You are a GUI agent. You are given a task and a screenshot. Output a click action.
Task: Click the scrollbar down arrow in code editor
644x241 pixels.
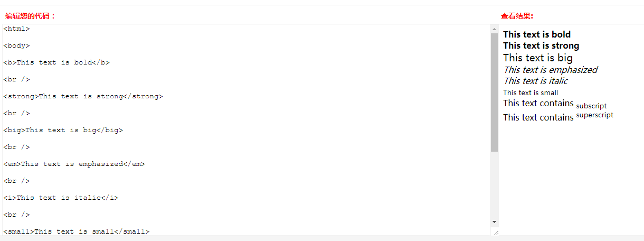pyautogui.click(x=495, y=221)
